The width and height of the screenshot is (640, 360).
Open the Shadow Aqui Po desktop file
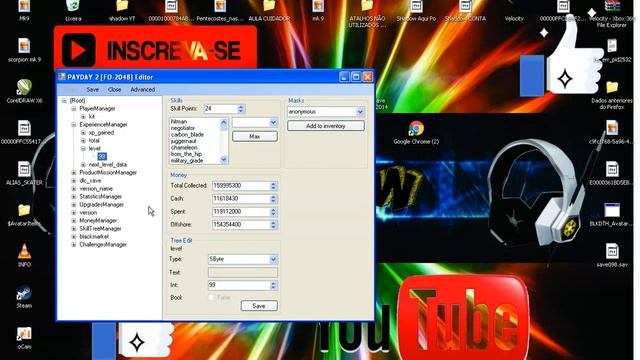tap(416, 7)
